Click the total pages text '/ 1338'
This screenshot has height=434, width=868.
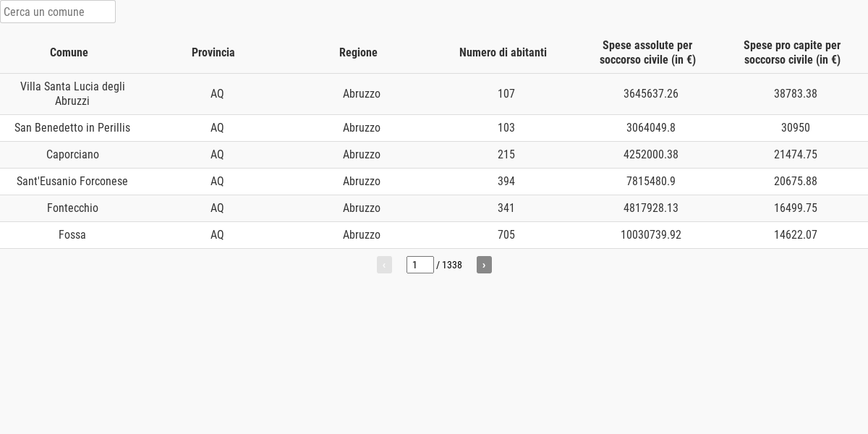pyautogui.click(x=449, y=265)
